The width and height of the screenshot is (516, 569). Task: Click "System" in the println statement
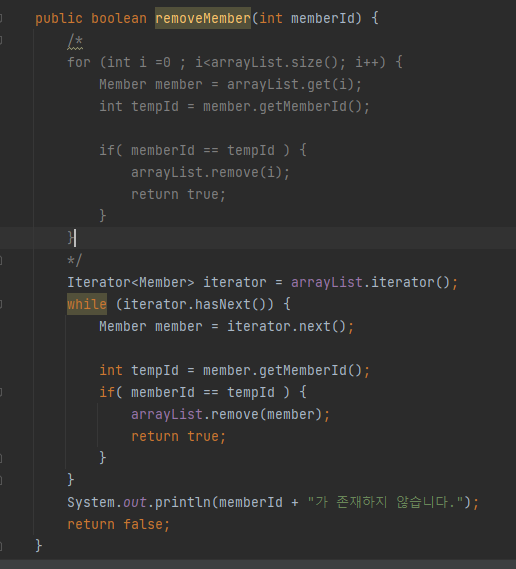[x=91, y=502]
